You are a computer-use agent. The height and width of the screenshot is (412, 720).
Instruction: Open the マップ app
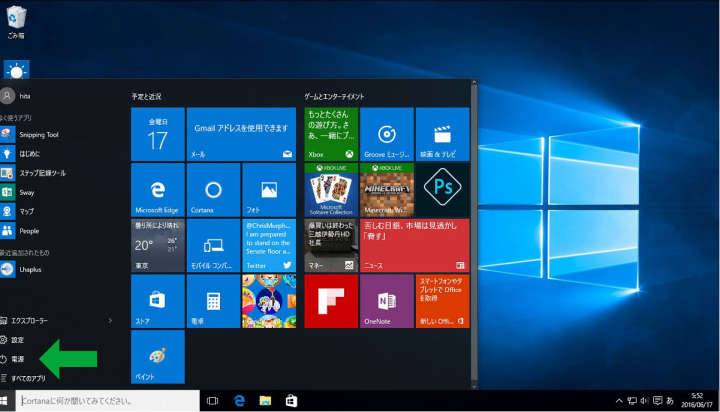click(x=17, y=211)
